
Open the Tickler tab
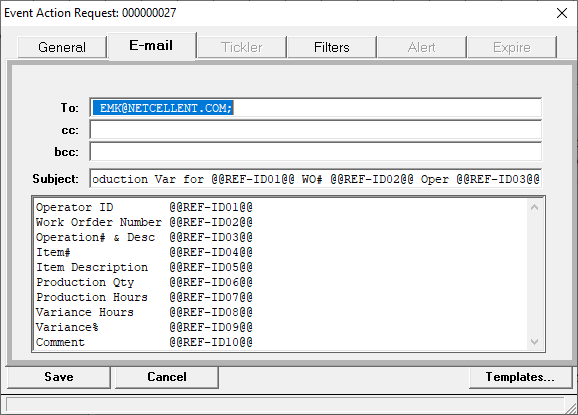[x=242, y=47]
